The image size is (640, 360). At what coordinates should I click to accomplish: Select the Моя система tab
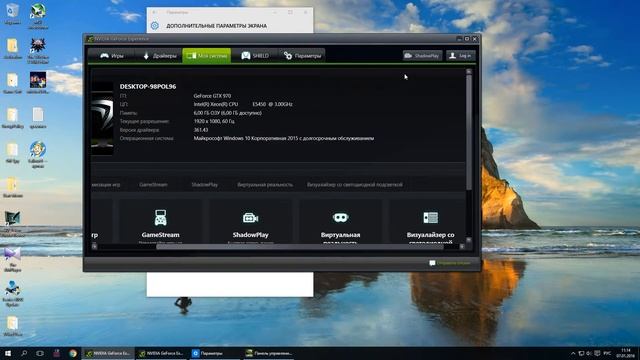pos(207,56)
